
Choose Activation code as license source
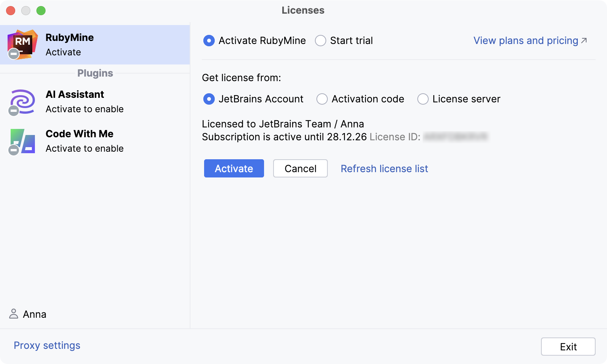point(322,99)
